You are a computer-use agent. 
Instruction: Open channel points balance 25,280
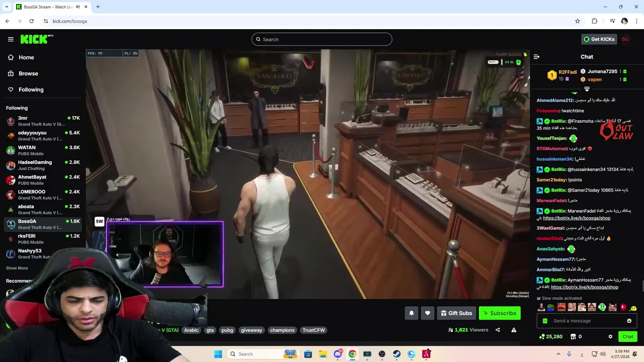(x=550, y=336)
